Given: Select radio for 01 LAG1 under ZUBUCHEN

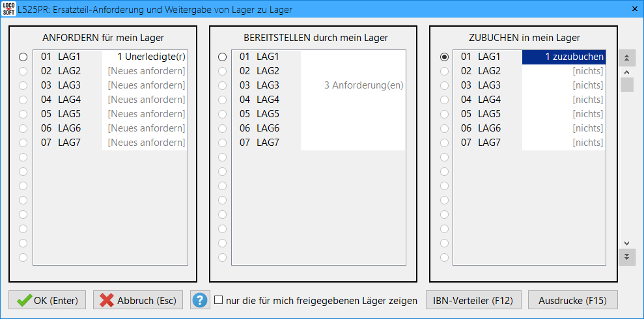Looking at the screenshot, I should pos(444,57).
